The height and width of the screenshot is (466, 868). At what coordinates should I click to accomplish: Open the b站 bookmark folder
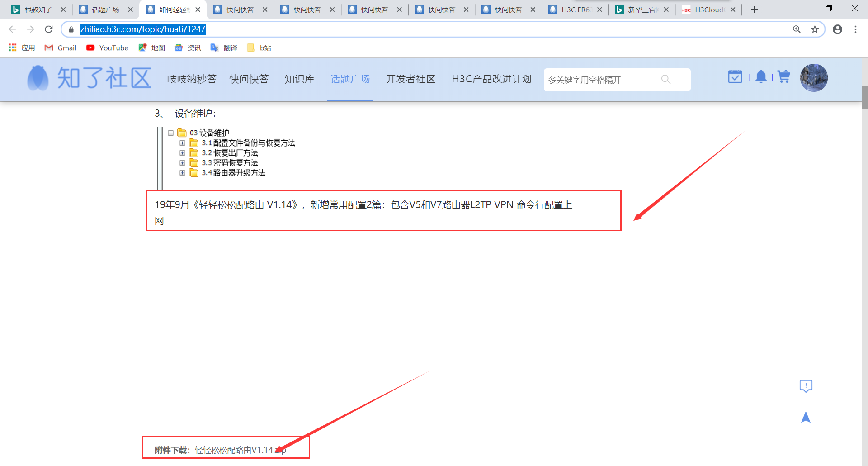click(x=259, y=48)
